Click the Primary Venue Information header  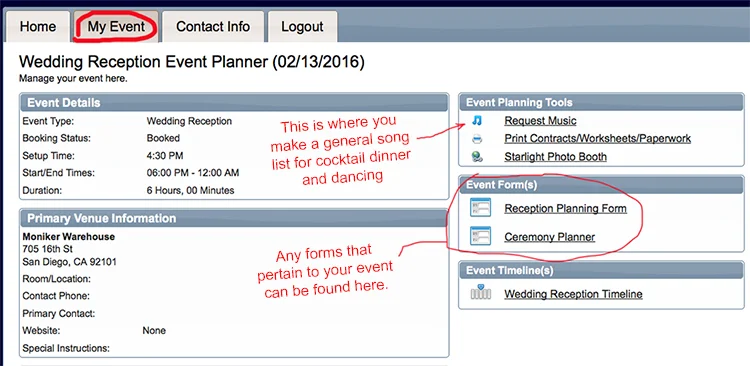point(234,218)
